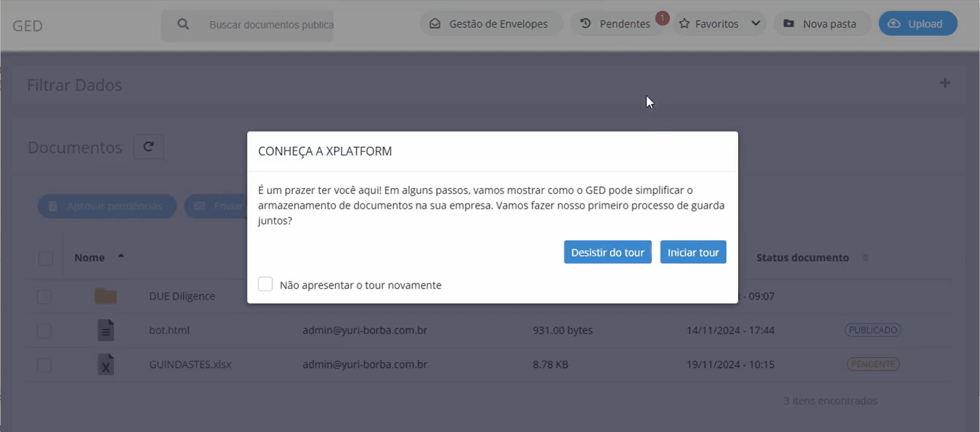Open the Pendentes list
The width and height of the screenshot is (980, 432).
click(x=617, y=24)
